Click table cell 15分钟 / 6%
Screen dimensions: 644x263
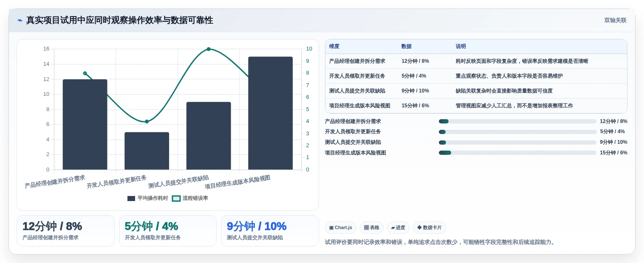click(x=415, y=106)
